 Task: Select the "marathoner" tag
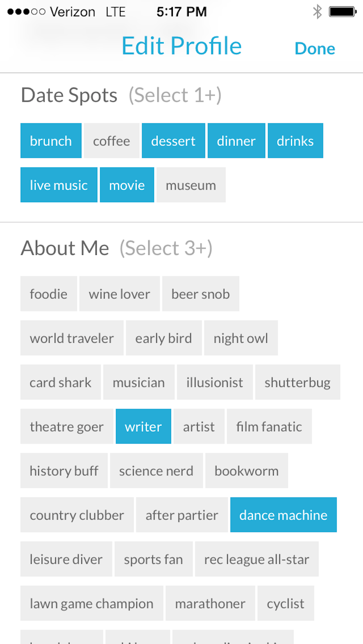click(210, 603)
